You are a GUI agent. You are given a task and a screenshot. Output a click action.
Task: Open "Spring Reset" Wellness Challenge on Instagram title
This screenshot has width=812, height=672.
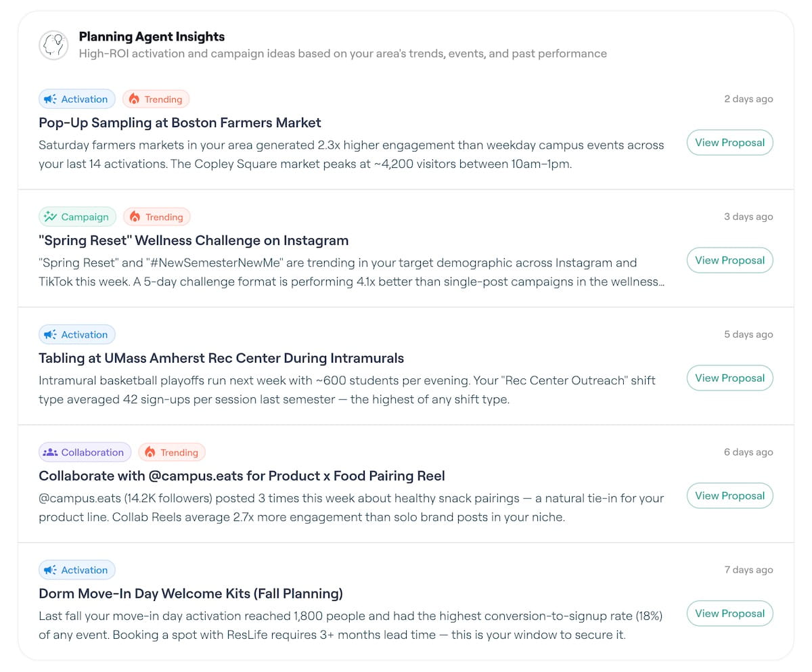[x=194, y=241]
